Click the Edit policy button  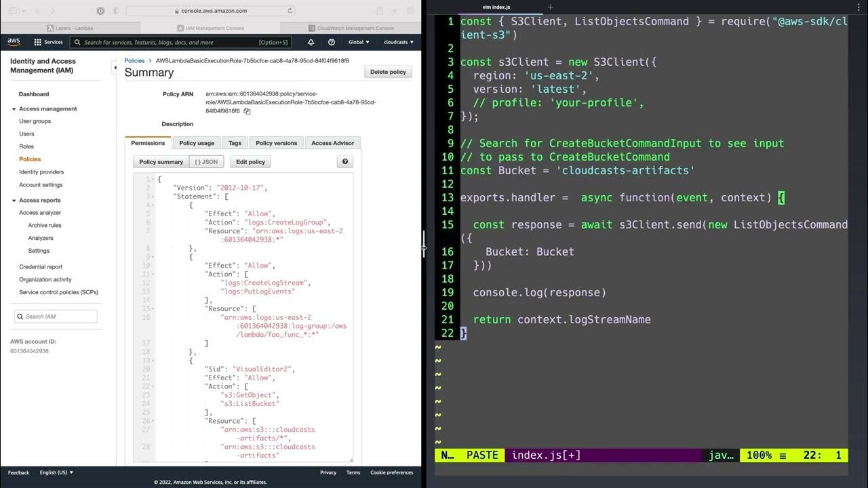250,162
